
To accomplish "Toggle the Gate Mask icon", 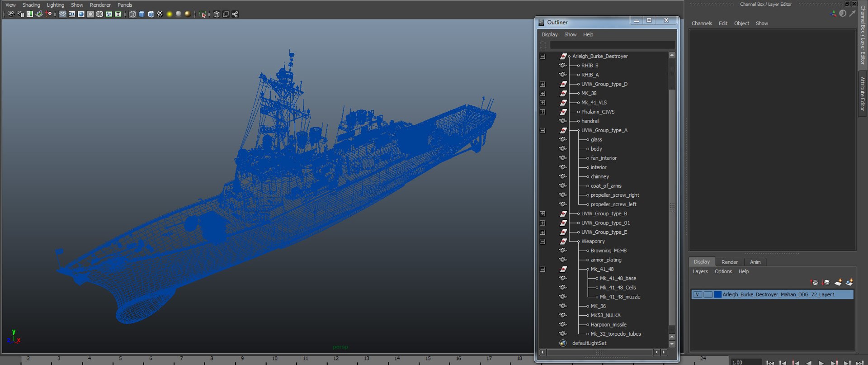I will [x=90, y=14].
